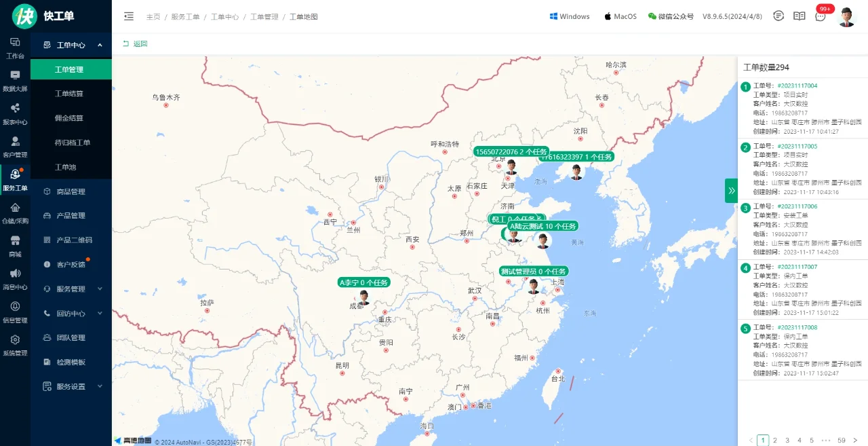Screen dimensions: 868x446
Task: Click the 返回 back button
Action: (x=136, y=43)
